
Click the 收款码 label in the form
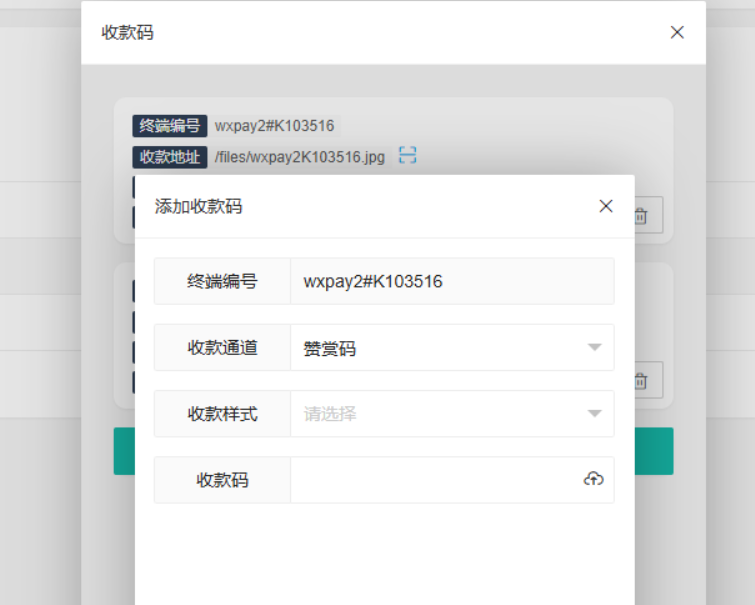[222, 480]
